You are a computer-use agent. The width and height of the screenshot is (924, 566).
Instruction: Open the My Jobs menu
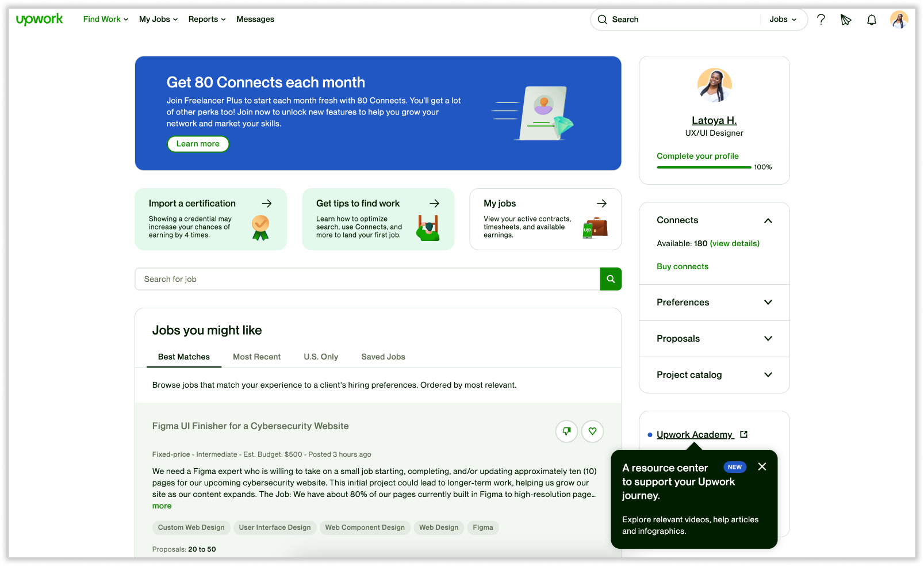coord(159,20)
